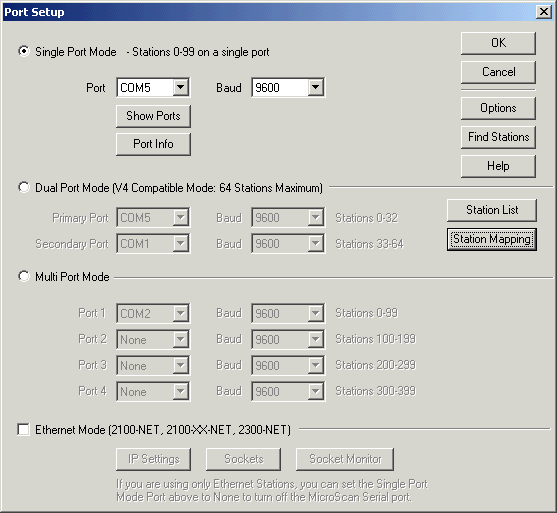Click the Cancel button
557x513 pixels.
[498, 72]
